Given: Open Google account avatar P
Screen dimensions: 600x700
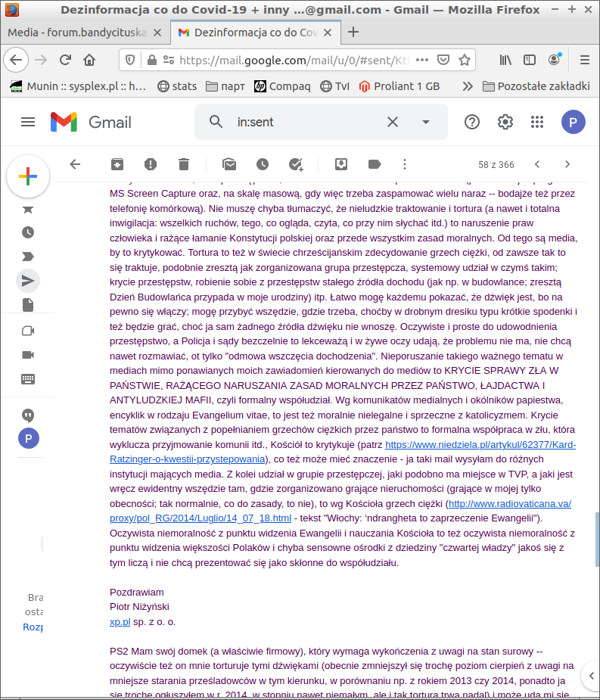Looking at the screenshot, I should pos(574,122).
